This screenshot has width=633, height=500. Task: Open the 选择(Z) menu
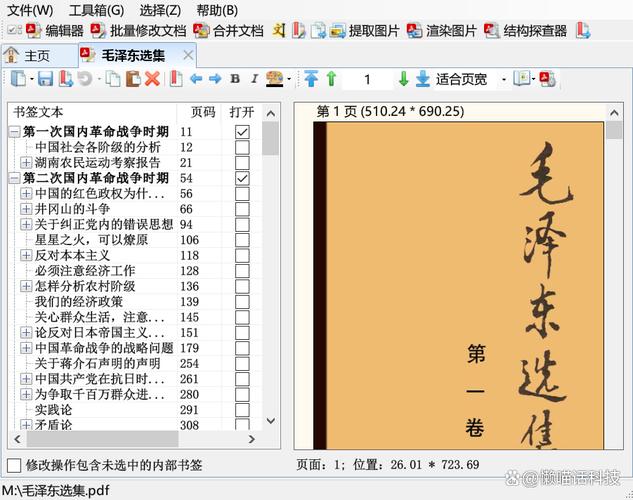tap(160, 10)
